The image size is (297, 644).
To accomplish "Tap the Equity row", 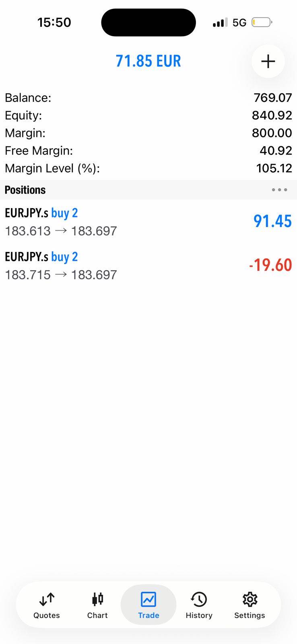I will (x=148, y=116).
